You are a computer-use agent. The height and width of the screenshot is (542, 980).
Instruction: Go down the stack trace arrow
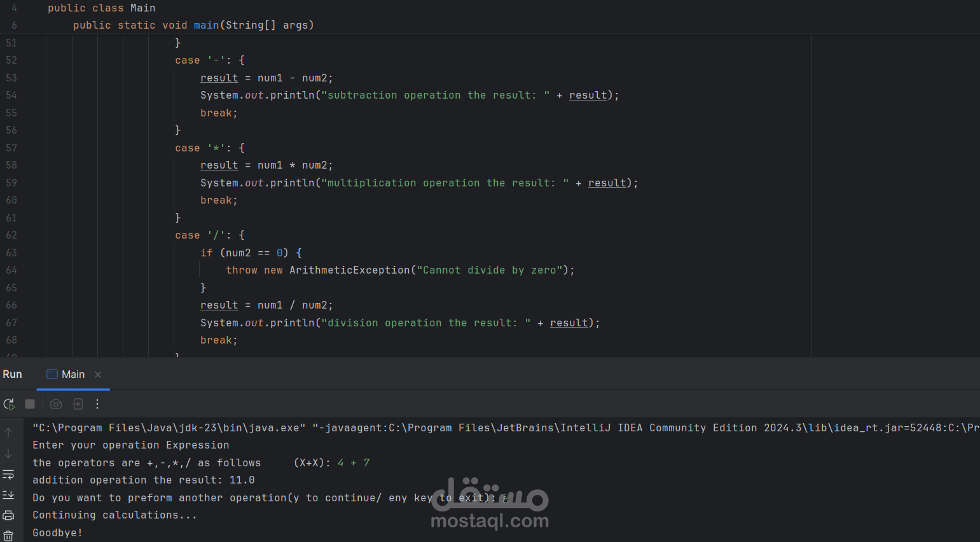point(8,454)
